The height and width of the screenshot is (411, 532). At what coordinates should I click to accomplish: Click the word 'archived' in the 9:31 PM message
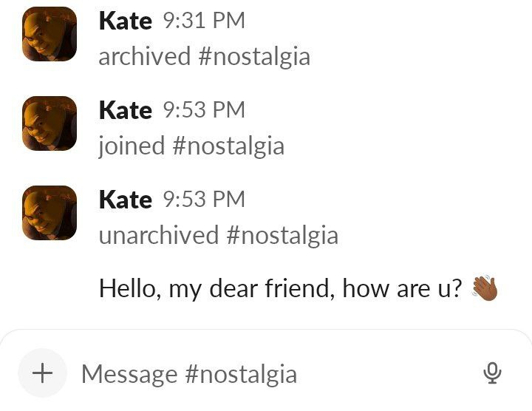pyautogui.click(x=145, y=56)
